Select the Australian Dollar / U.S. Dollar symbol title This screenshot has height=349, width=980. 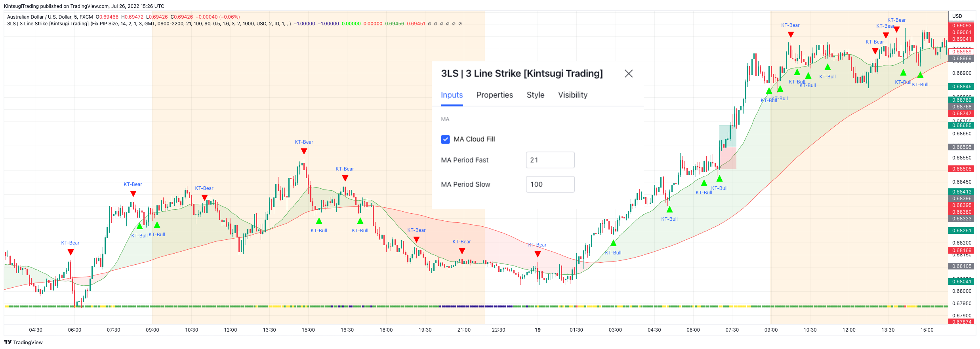point(50,17)
